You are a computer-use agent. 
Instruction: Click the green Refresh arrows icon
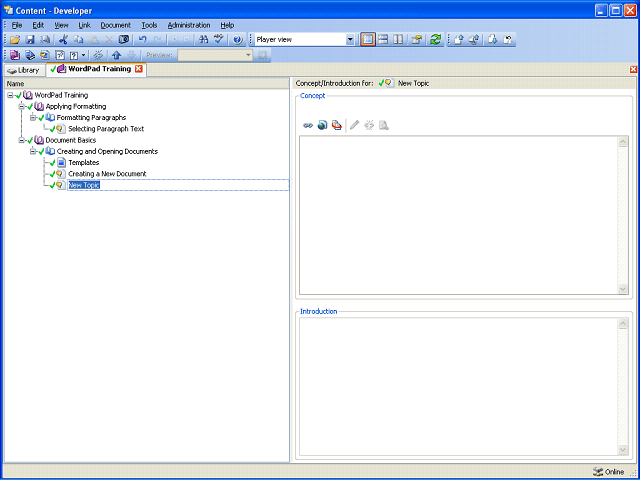[x=436, y=40]
